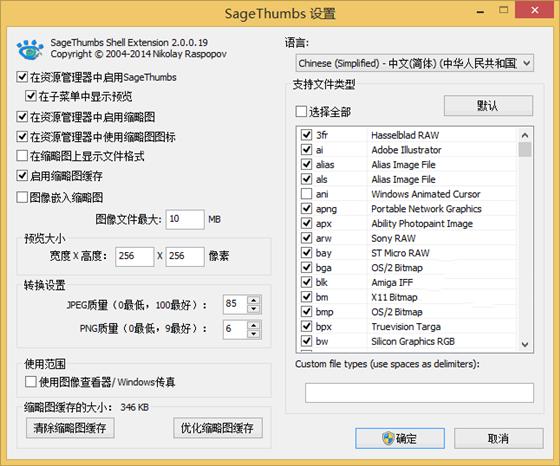Select the ST Micro RAW row
This screenshot has width=560, height=466.
(x=407, y=252)
